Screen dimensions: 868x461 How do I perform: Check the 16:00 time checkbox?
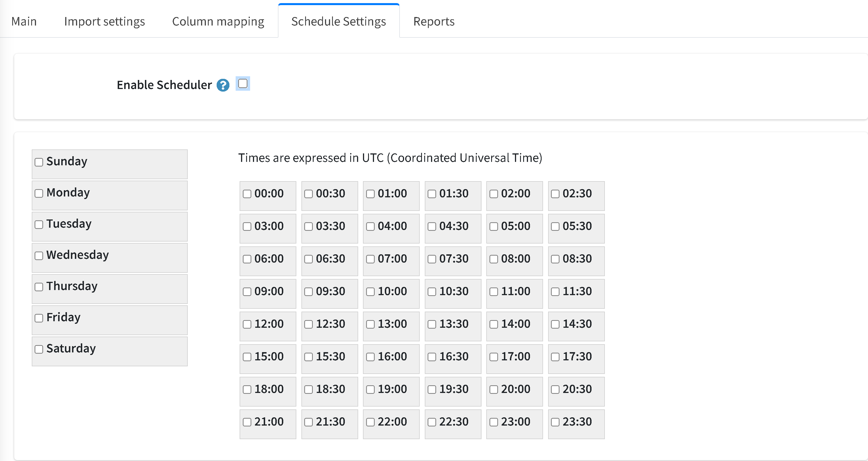[x=370, y=357]
